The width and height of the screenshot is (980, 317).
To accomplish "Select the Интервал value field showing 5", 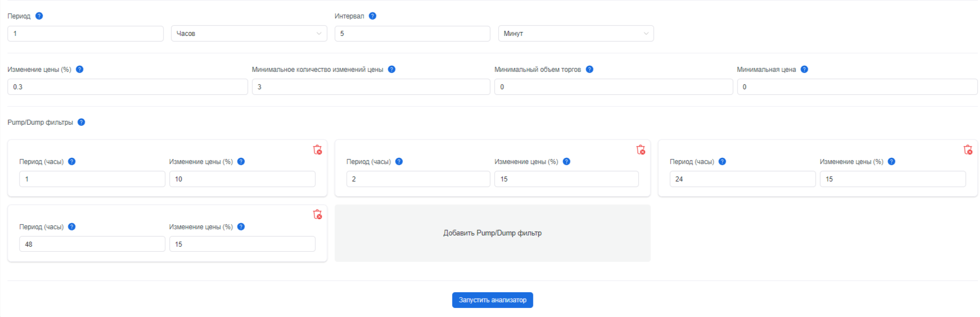I will click(412, 33).
